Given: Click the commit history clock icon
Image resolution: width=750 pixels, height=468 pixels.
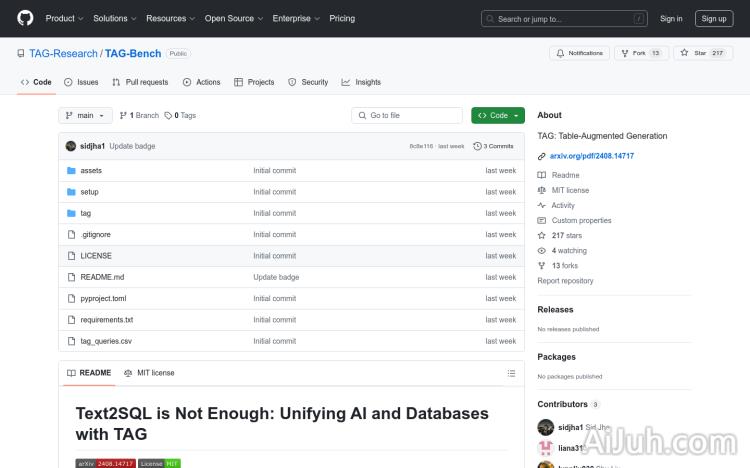Looking at the screenshot, I should point(477,146).
